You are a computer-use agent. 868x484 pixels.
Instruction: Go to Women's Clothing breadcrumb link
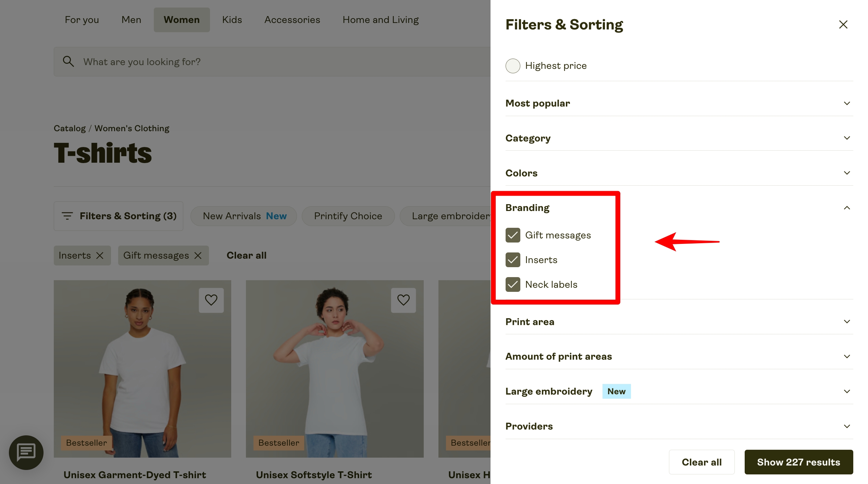coord(132,128)
